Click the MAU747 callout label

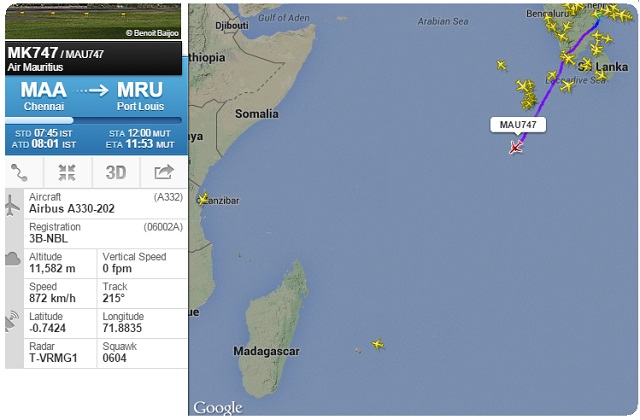[518, 125]
